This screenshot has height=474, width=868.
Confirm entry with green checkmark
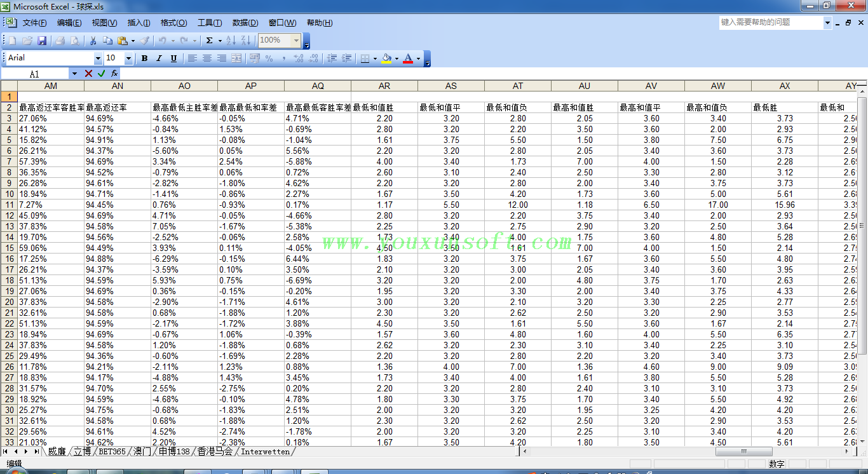click(101, 74)
